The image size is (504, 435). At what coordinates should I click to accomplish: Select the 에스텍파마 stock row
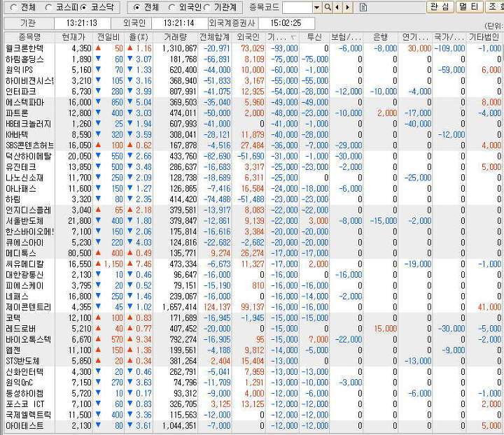[253, 102]
